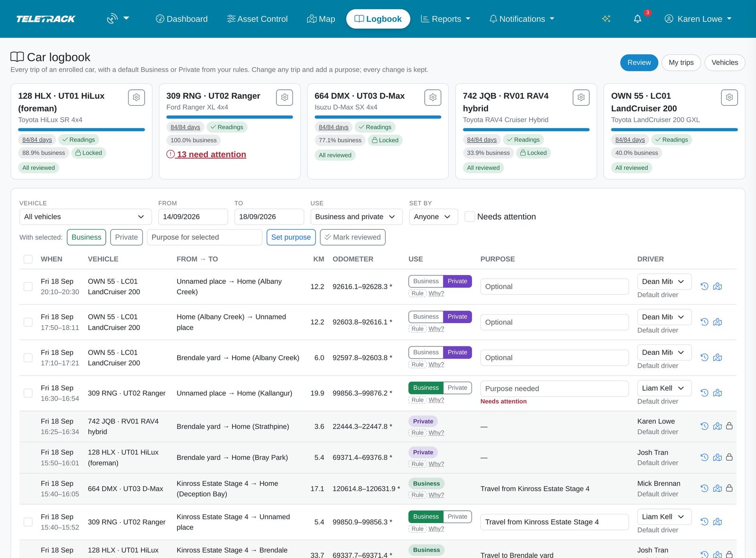This screenshot has width=756, height=558.
Task: View change history for the 17:10–17:21 trip
Action: [704, 357]
